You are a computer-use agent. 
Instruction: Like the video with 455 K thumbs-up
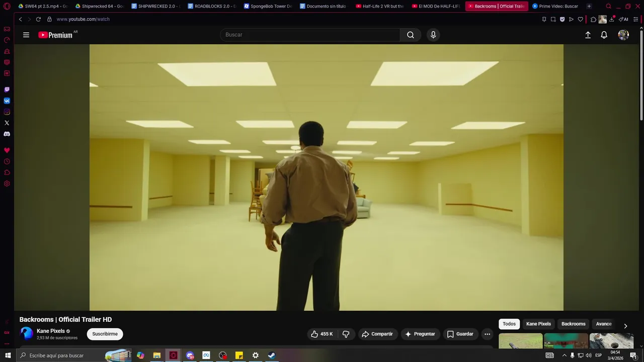point(321,334)
